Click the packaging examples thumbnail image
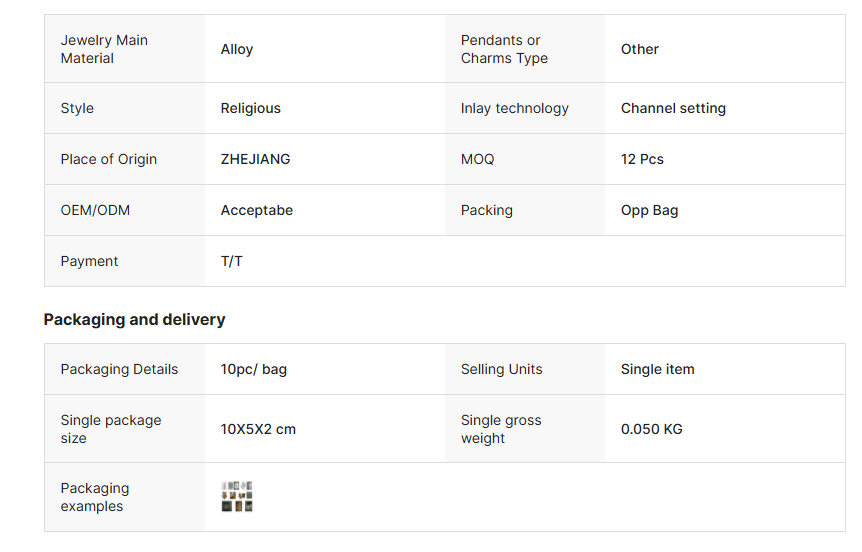The width and height of the screenshot is (862, 552). coord(237,497)
